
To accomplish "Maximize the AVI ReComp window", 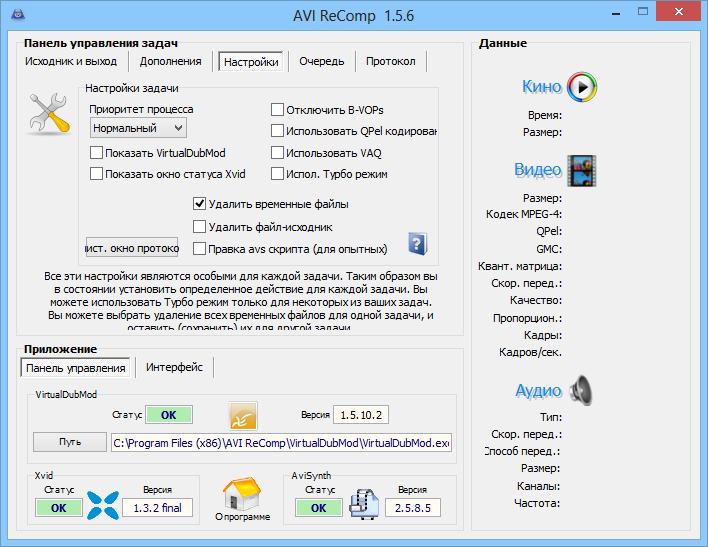I will [x=643, y=12].
